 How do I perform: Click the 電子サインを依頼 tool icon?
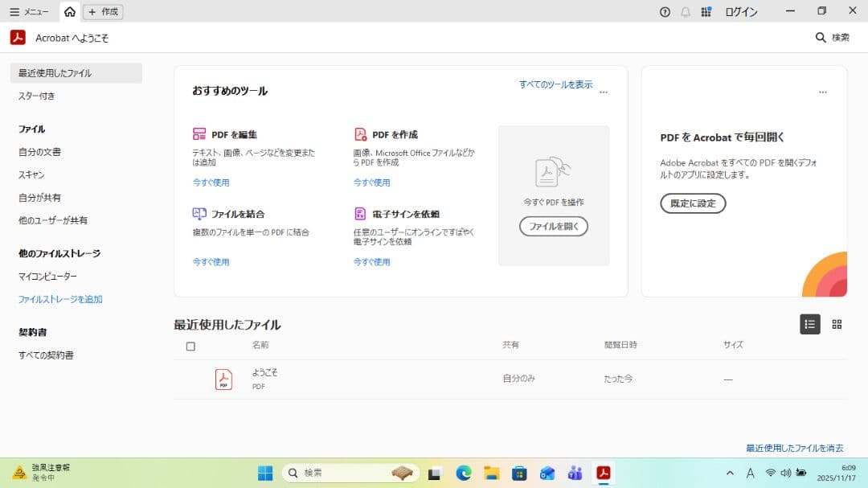(x=360, y=214)
